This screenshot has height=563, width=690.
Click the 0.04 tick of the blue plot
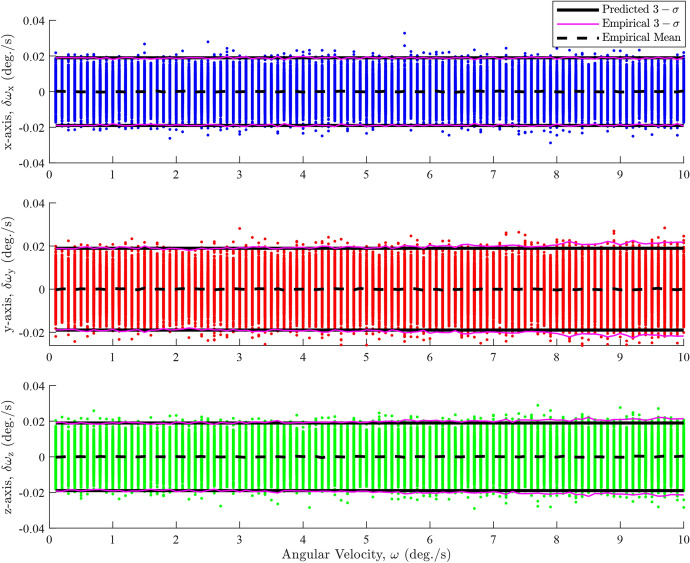[x=34, y=20]
